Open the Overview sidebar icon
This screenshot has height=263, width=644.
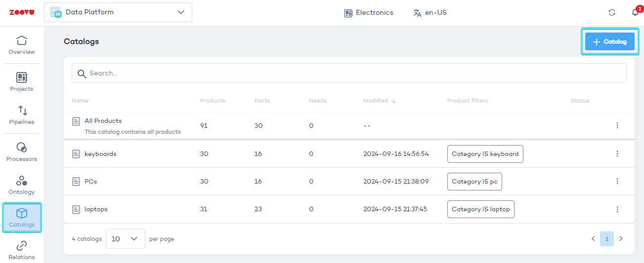tap(22, 45)
